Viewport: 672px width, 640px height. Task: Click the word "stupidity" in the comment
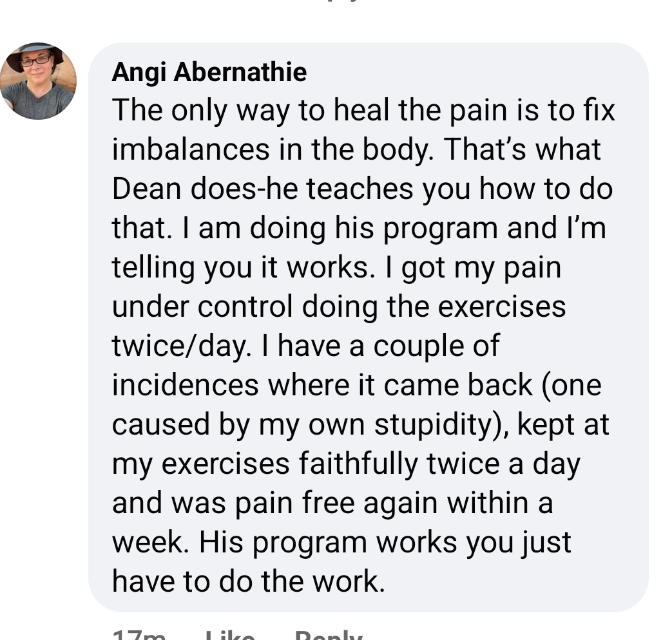(x=433, y=426)
